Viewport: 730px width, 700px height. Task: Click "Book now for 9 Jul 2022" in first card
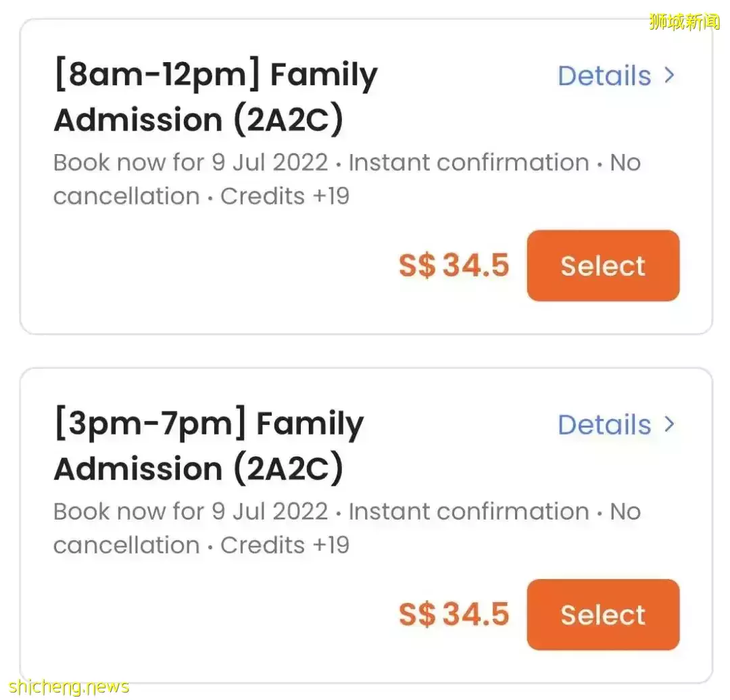191,163
